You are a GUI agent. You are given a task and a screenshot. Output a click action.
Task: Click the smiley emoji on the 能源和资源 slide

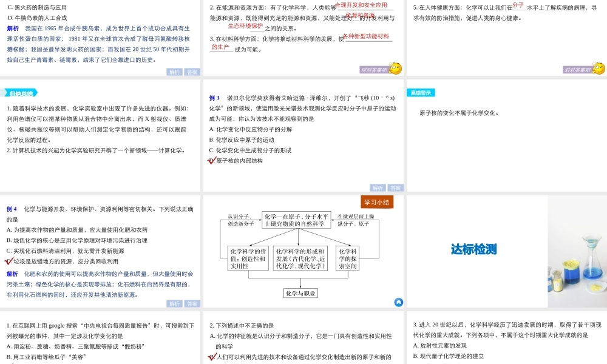pos(395,69)
